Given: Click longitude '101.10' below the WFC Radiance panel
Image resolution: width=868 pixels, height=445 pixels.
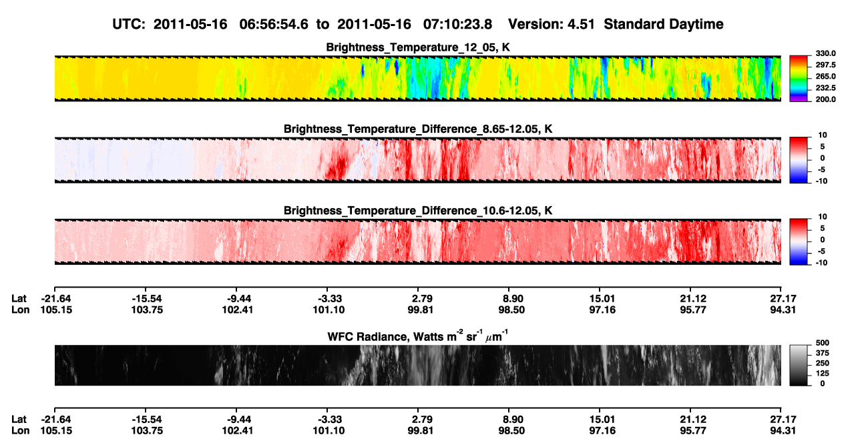Looking at the screenshot, I should 329,430.
